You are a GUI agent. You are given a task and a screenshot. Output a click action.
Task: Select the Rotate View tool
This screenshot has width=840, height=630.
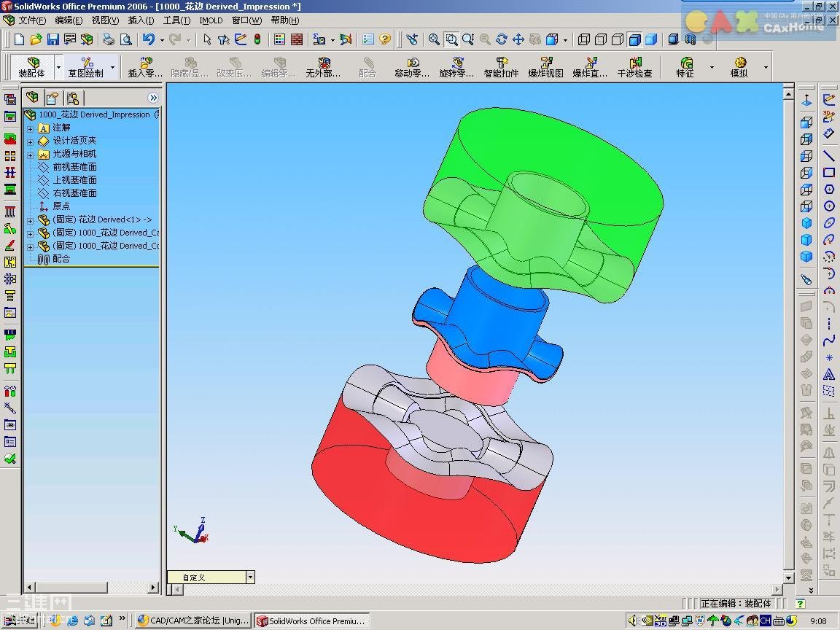pyautogui.click(x=502, y=39)
